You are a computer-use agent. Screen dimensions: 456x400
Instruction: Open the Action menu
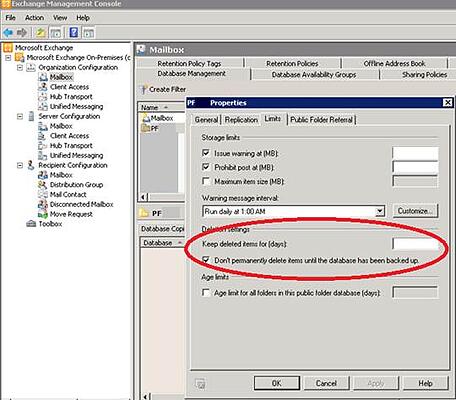[x=34, y=18]
